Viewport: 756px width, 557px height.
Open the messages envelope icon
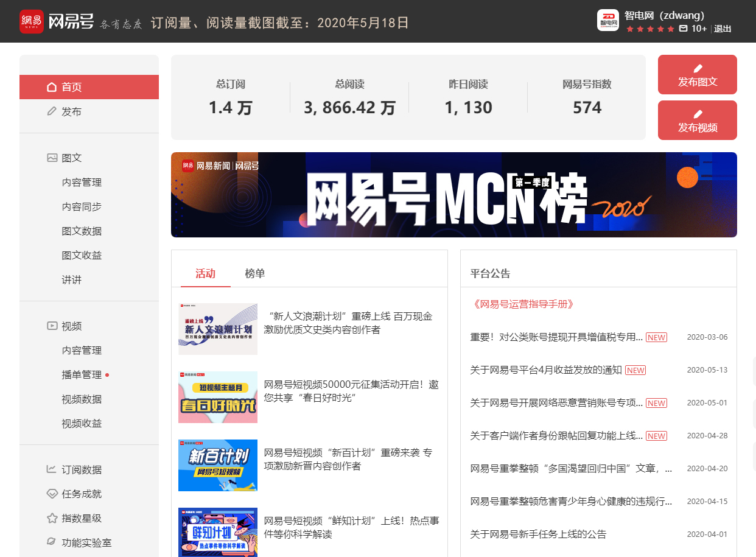point(683,29)
